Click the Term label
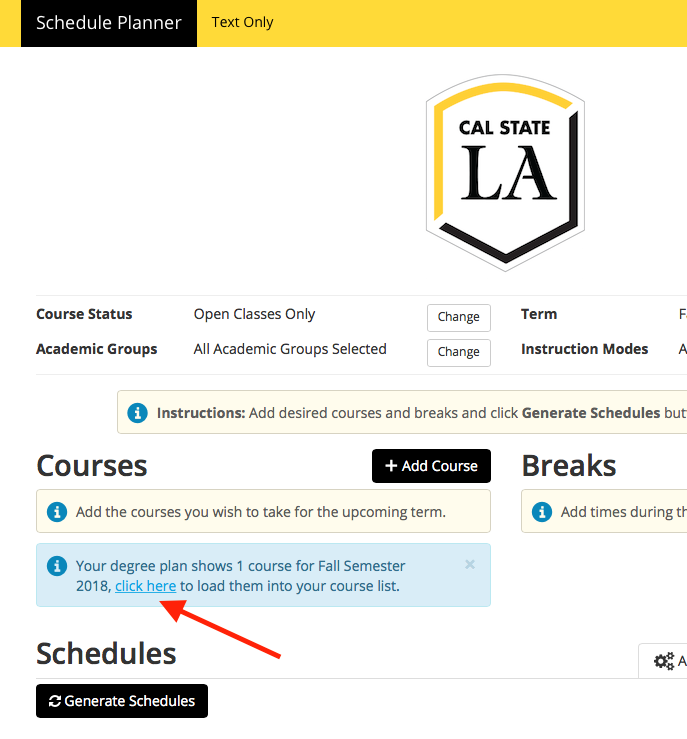 (x=539, y=314)
